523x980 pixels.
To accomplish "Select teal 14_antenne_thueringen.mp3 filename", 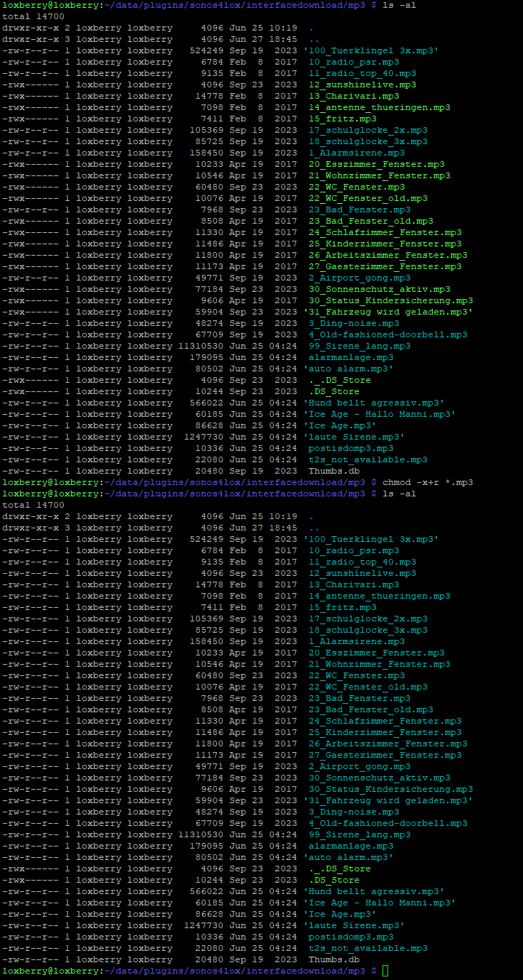I will tap(380, 596).
